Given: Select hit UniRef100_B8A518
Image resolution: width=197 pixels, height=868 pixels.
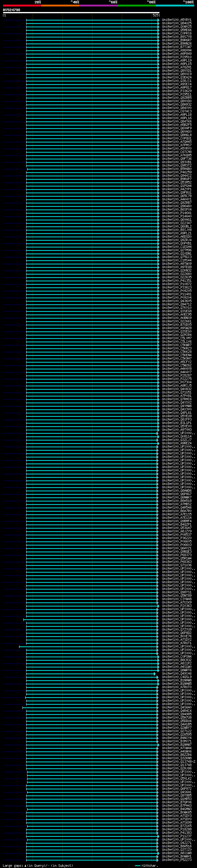Looking at the screenshot, I should (176, 500).
